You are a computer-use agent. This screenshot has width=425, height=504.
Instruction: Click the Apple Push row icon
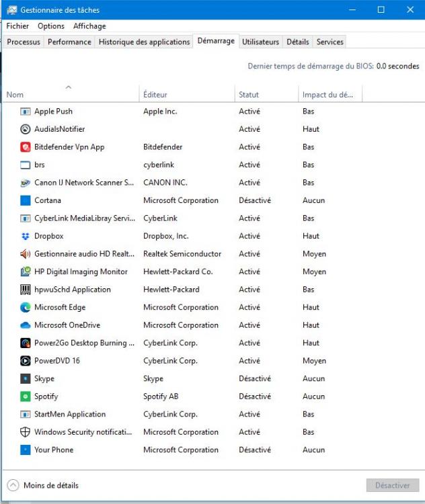[25, 112]
